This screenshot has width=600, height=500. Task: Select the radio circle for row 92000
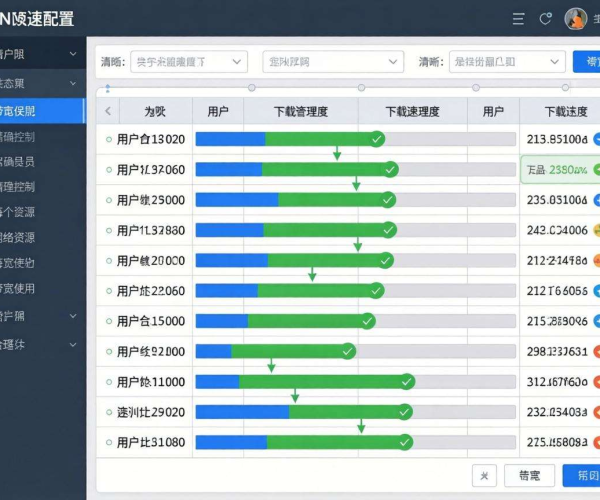[109, 352]
